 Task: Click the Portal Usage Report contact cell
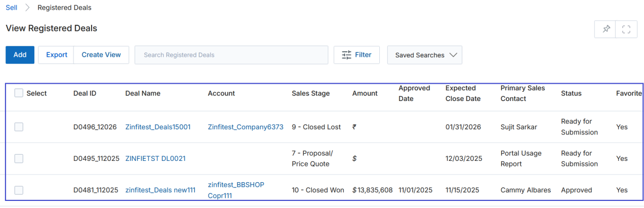pyautogui.click(x=521, y=158)
